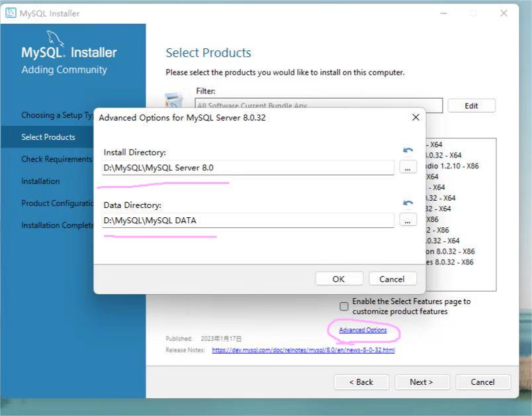This screenshot has height=416, width=532.
Task: Click the Filter text box
Action: 318,105
